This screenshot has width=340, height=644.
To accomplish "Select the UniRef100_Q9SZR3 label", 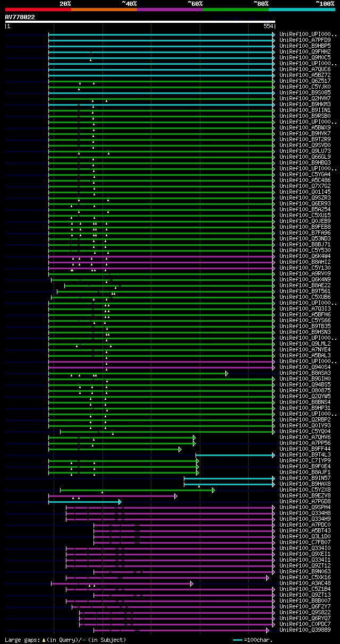I will point(305,198).
